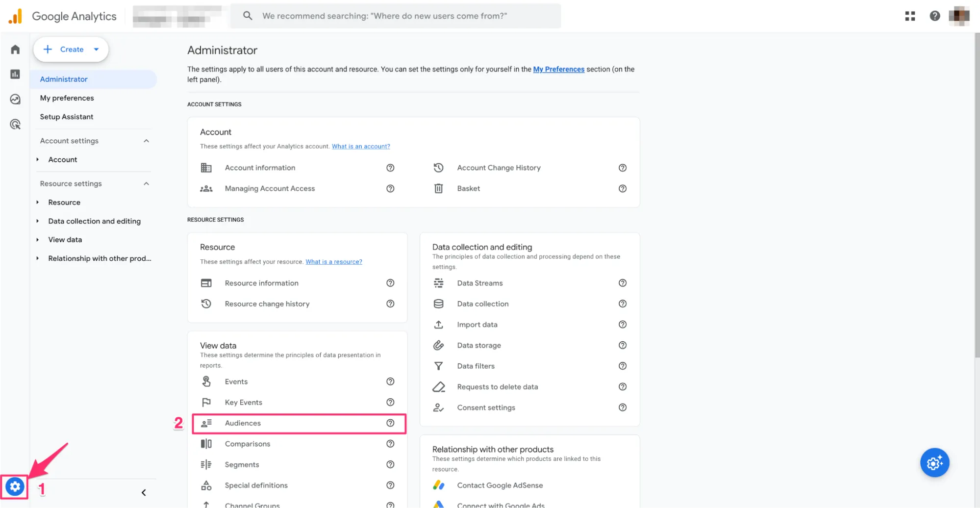This screenshot has width=980, height=508.
Task: Collapse the Account settings section
Action: point(146,141)
